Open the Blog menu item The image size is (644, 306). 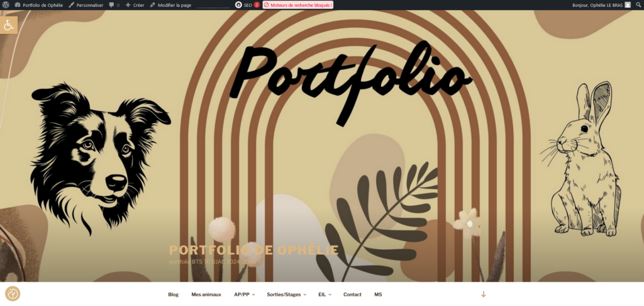coord(174,295)
